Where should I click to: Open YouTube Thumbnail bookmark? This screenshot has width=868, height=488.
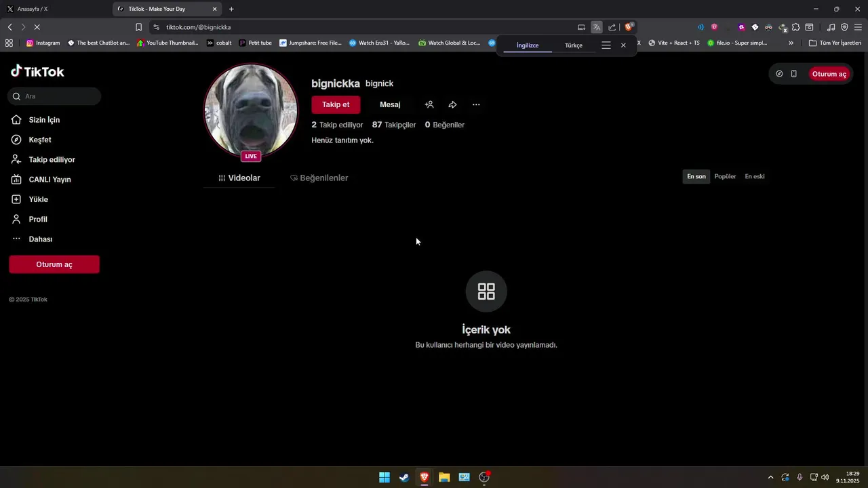pyautogui.click(x=167, y=43)
